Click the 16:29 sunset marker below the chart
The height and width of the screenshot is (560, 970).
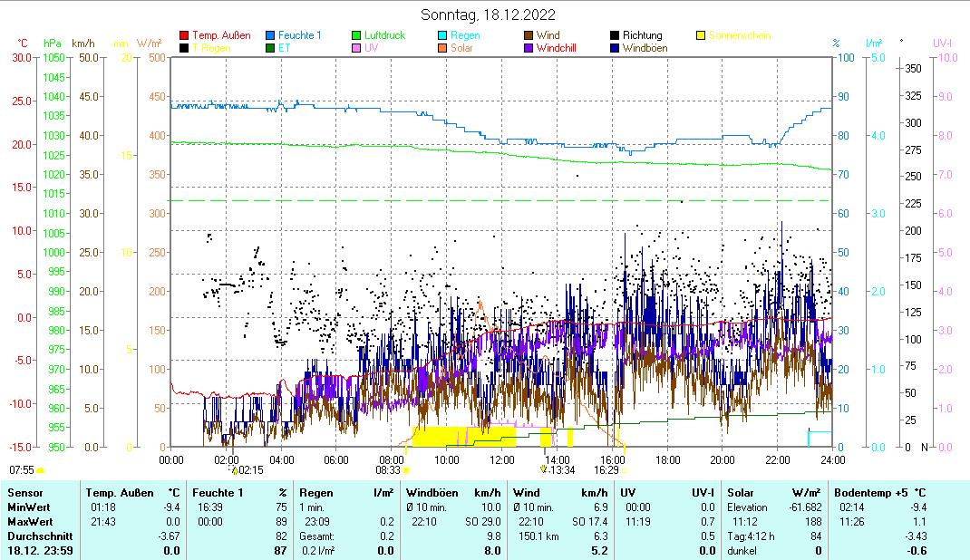tap(608, 470)
